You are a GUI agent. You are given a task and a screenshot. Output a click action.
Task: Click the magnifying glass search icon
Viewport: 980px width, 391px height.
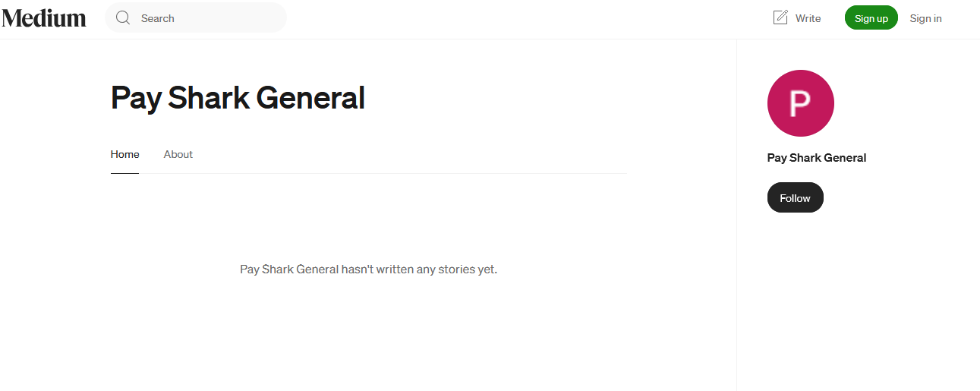(123, 18)
